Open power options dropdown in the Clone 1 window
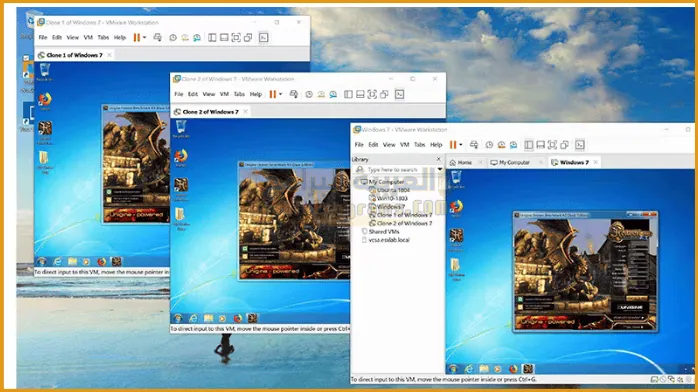698x392 pixels. tap(144, 37)
